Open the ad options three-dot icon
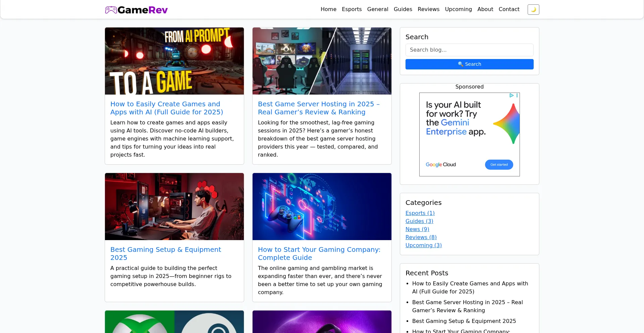Viewport: 644px width, 333px height. tap(517, 96)
